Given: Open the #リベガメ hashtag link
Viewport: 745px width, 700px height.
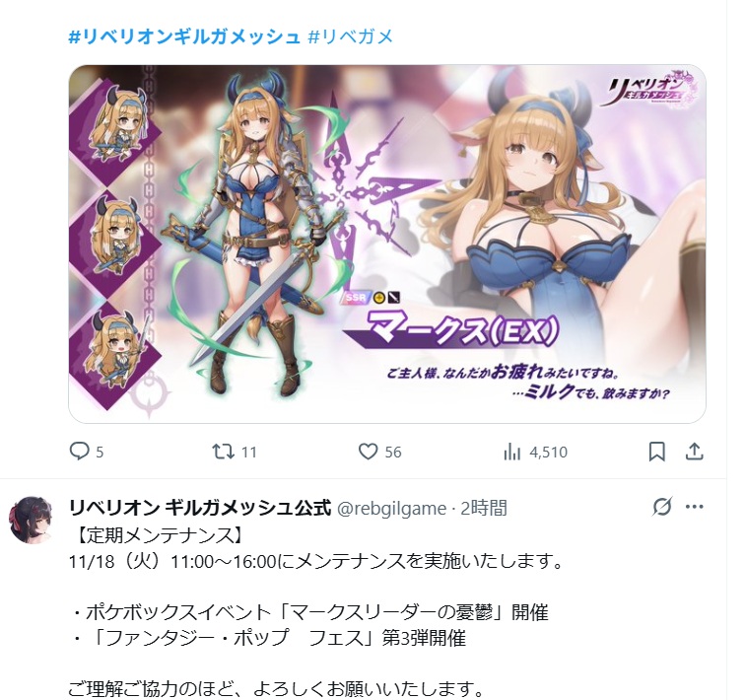Looking at the screenshot, I should (x=351, y=36).
